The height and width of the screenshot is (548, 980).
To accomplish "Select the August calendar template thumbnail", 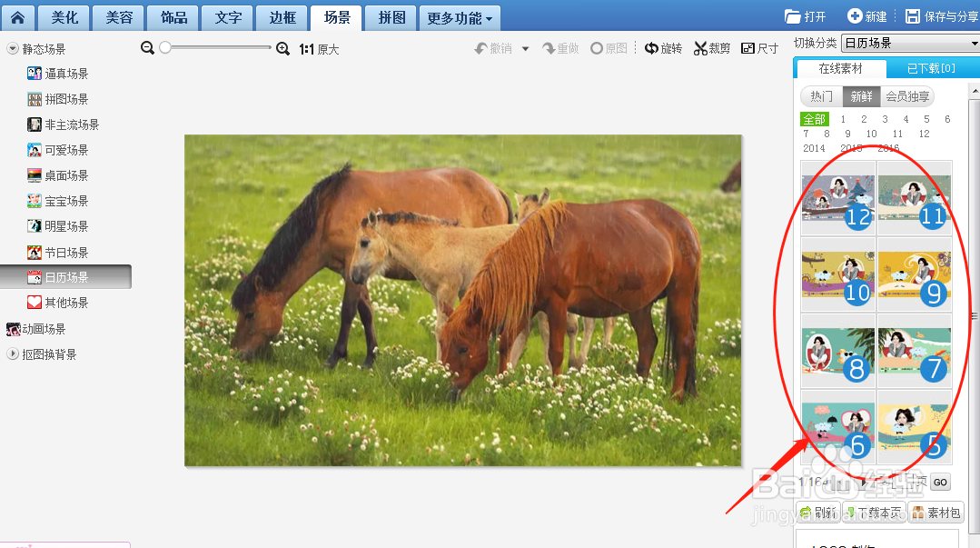I will click(x=838, y=351).
